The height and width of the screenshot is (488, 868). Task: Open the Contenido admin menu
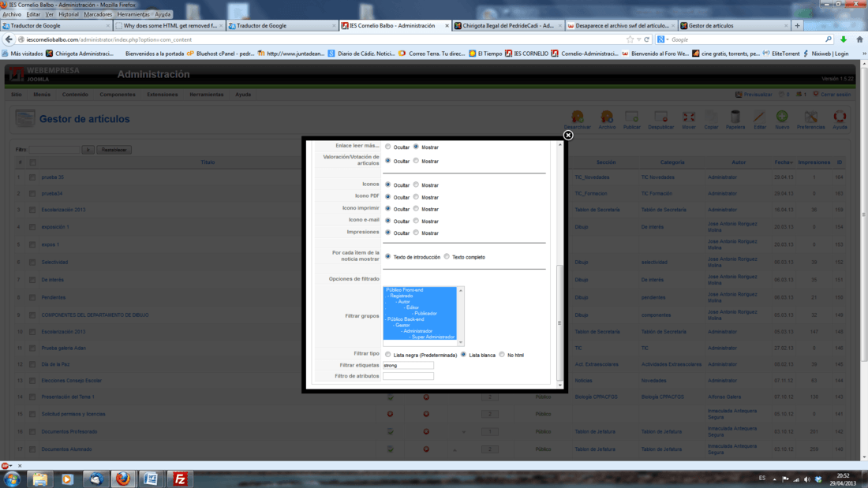point(75,95)
